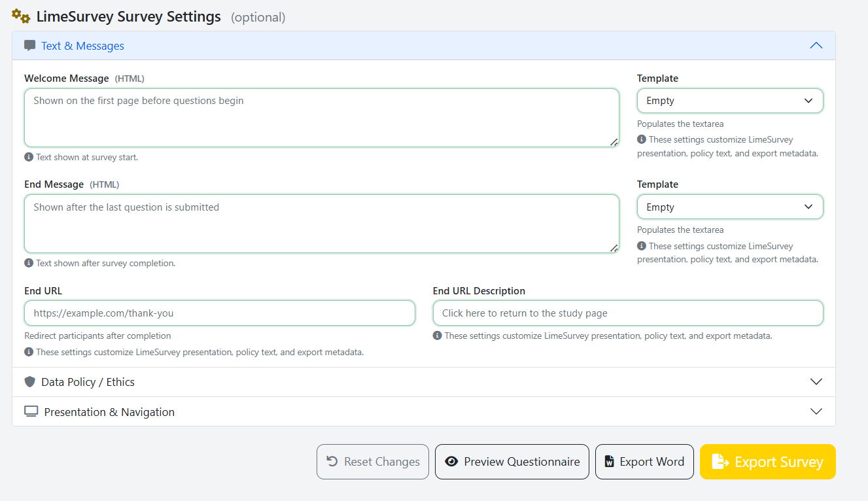The height and width of the screenshot is (501, 868).
Task: Click the shield icon beside Data Policy / Ethics
Action: tap(29, 382)
